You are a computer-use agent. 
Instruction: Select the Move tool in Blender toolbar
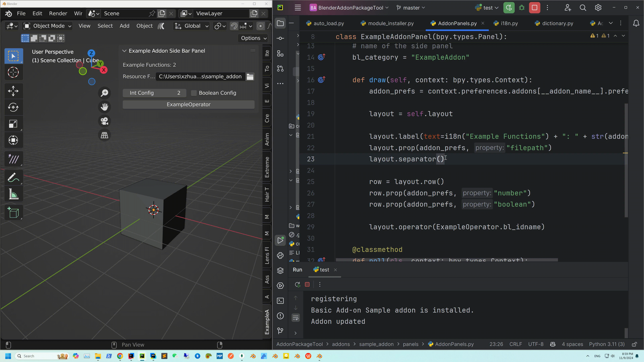point(13,91)
